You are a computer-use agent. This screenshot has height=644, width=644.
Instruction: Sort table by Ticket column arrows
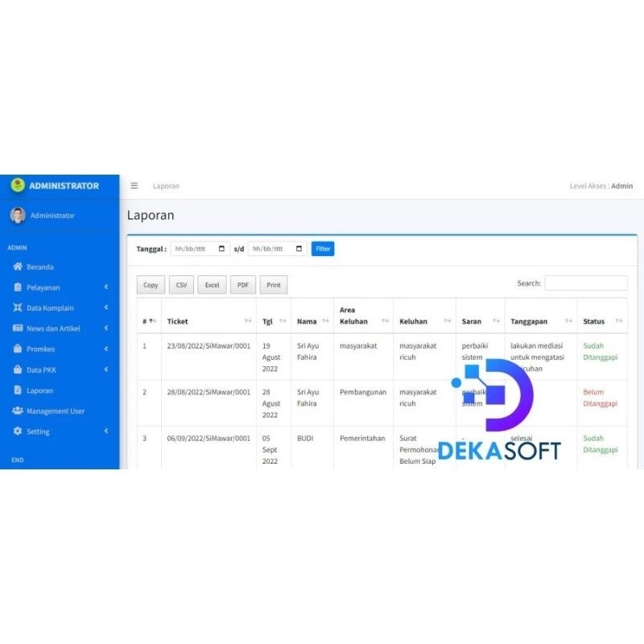click(x=248, y=320)
